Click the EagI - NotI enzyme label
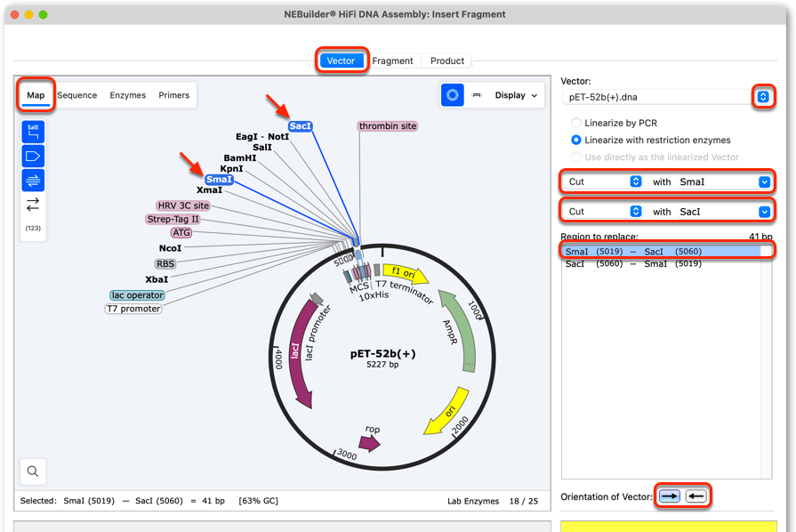The image size is (796, 532). 262,136
